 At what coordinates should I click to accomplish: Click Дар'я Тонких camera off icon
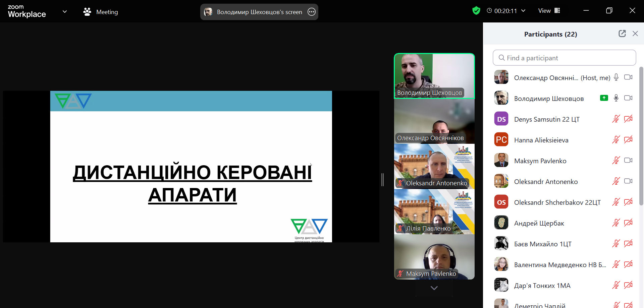point(628,285)
